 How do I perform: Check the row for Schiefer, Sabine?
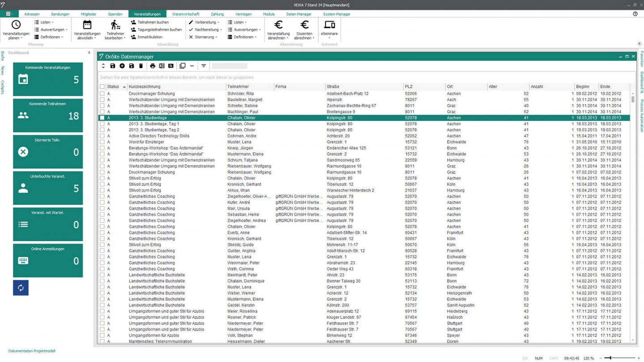point(102,106)
